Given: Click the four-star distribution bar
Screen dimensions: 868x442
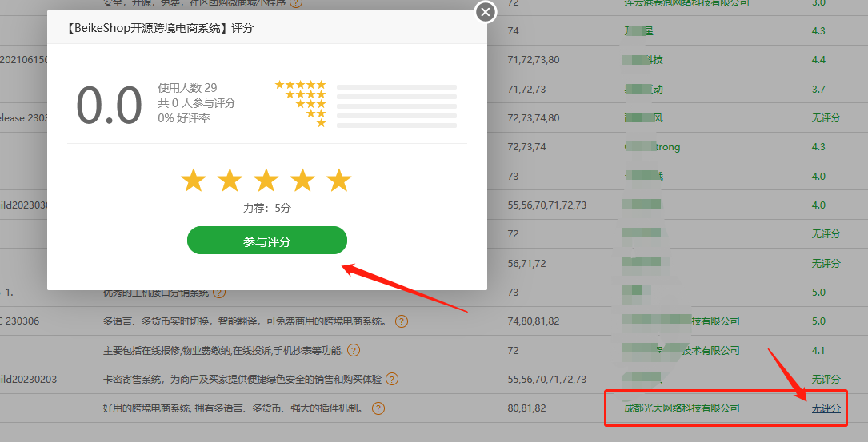Looking at the screenshot, I should point(396,97).
